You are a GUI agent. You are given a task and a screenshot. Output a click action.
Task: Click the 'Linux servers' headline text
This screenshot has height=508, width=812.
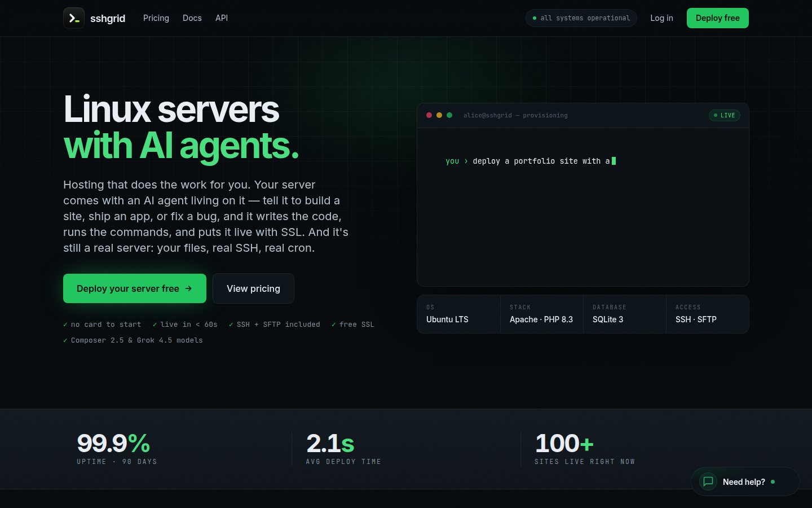coord(171,109)
